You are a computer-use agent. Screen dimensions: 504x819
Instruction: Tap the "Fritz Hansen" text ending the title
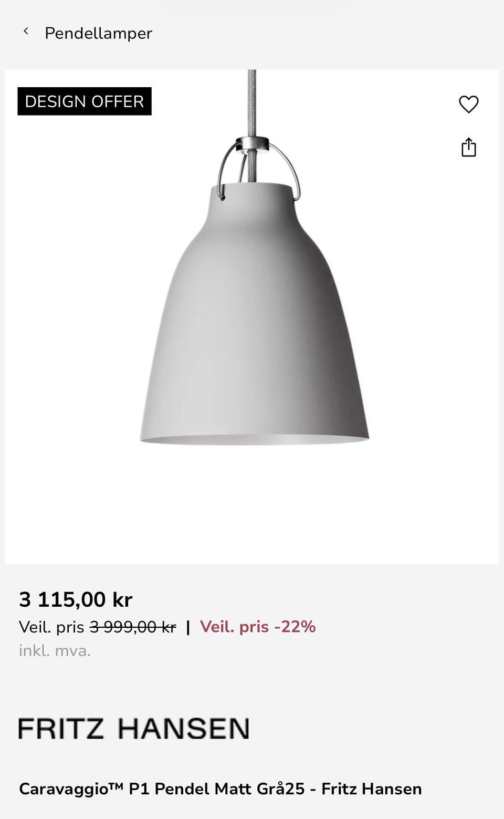372,789
